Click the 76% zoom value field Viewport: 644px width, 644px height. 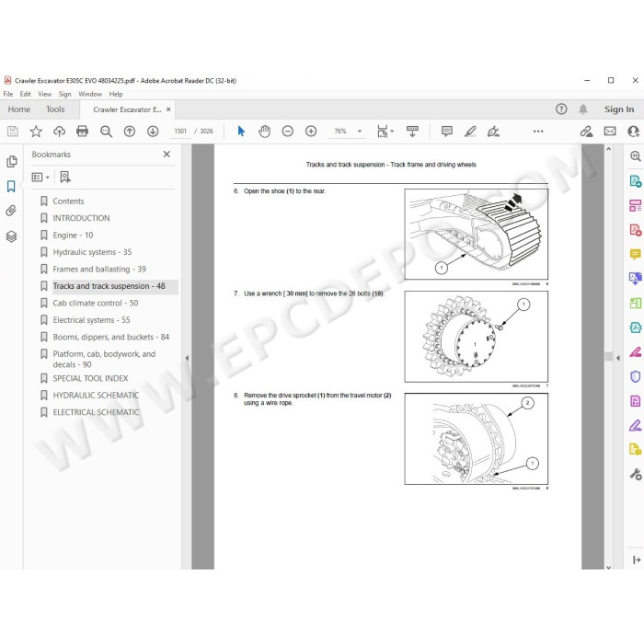340,132
